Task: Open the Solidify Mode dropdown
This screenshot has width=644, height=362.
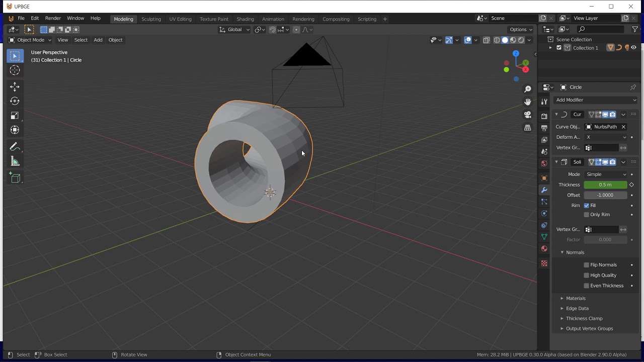Action: pos(606,174)
